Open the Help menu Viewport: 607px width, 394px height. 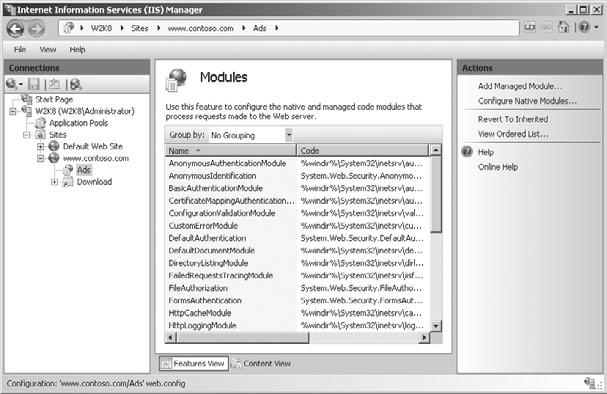pos(77,50)
